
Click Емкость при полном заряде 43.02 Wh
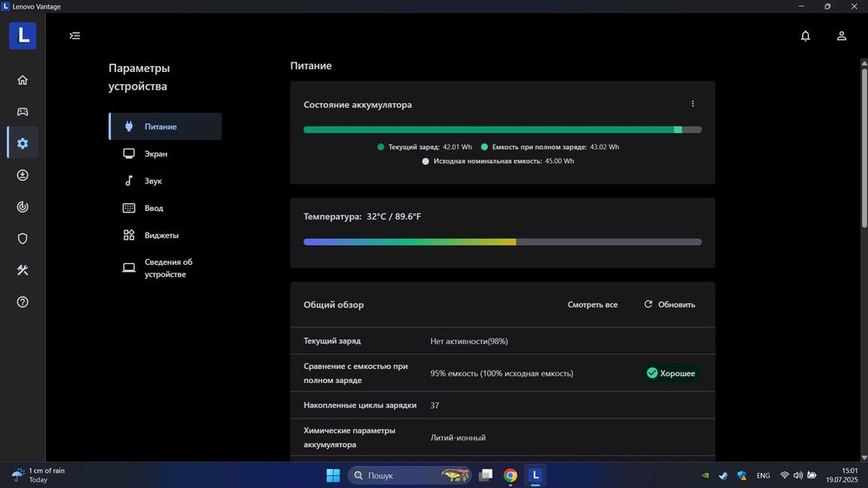coord(550,148)
